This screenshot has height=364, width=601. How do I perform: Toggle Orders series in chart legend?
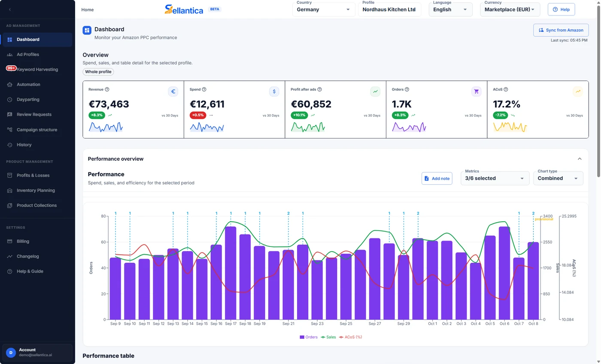coord(309,337)
